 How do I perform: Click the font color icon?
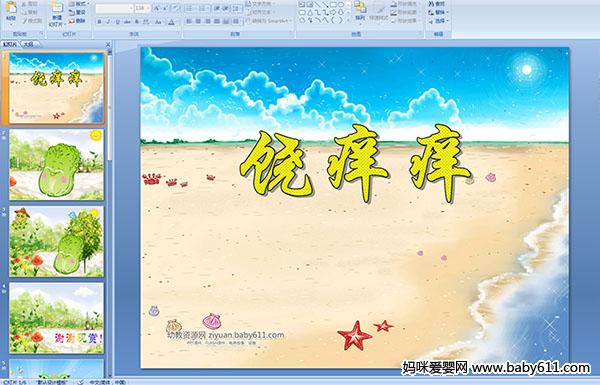tap(171, 22)
